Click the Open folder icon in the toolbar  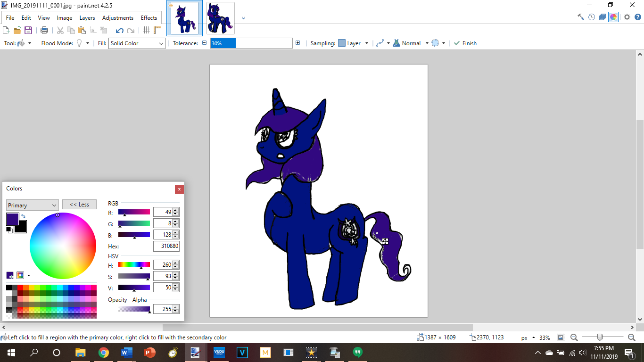[17, 30]
